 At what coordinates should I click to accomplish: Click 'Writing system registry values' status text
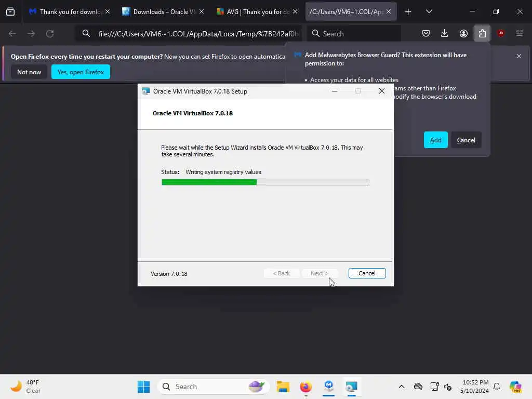(223, 172)
